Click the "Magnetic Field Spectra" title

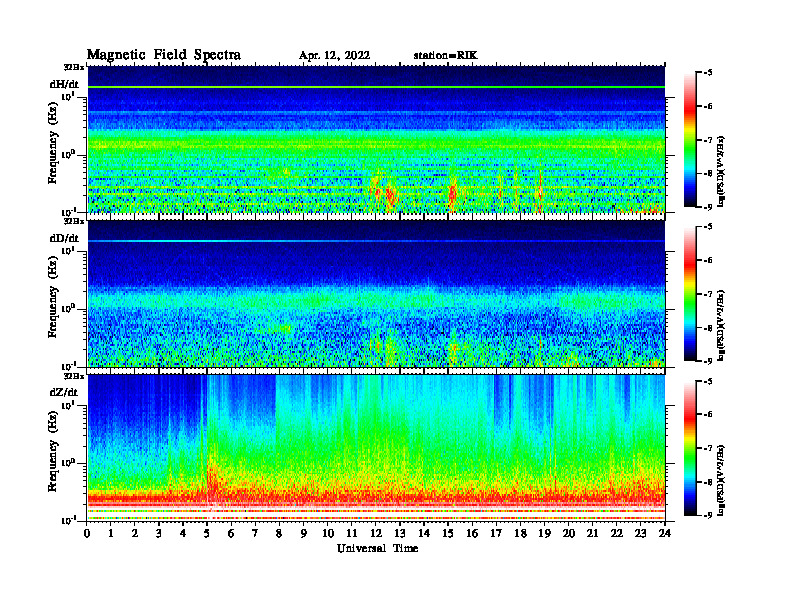coord(164,55)
